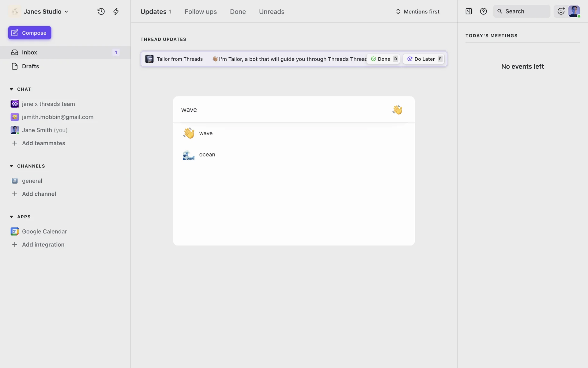Click the Compose button
This screenshot has height=368, width=588.
[30, 33]
